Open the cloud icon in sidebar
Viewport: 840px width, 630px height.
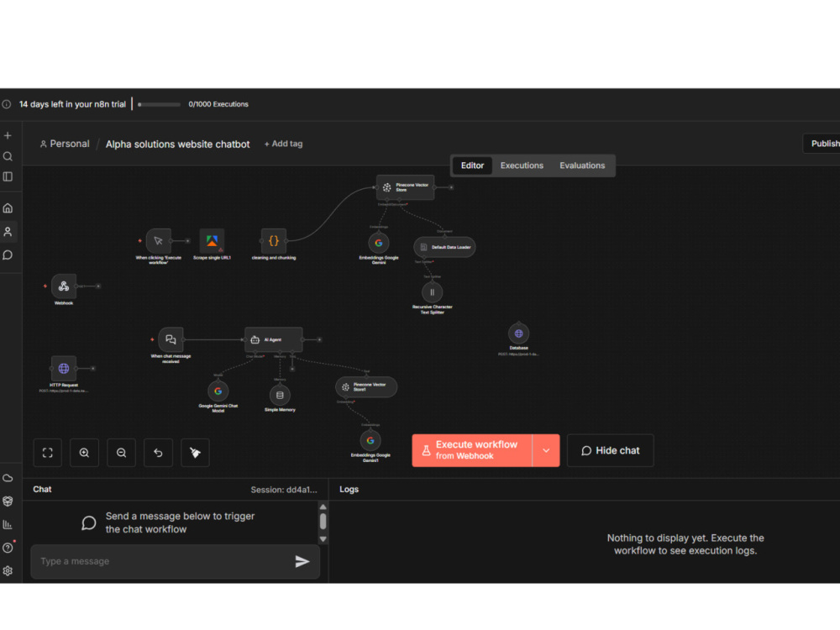[8, 478]
